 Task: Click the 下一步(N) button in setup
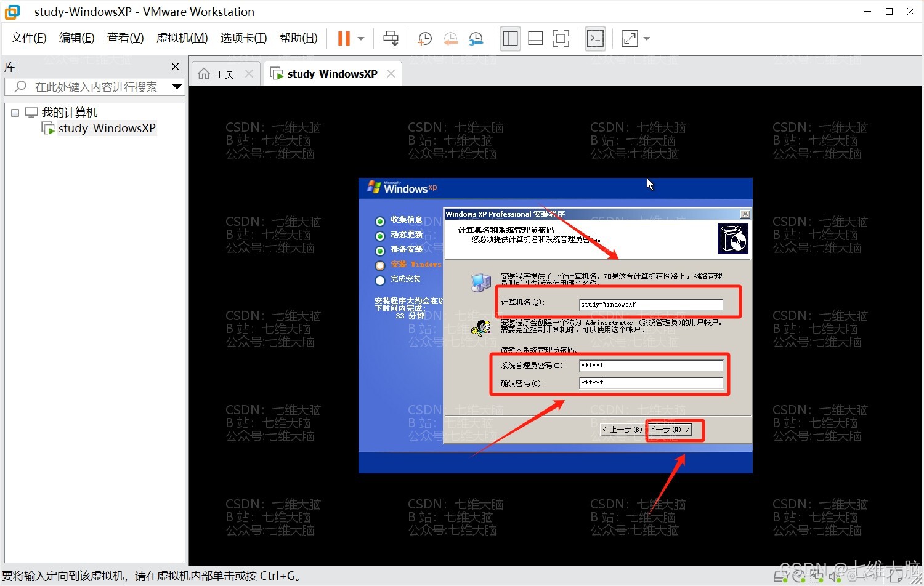click(669, 430)
